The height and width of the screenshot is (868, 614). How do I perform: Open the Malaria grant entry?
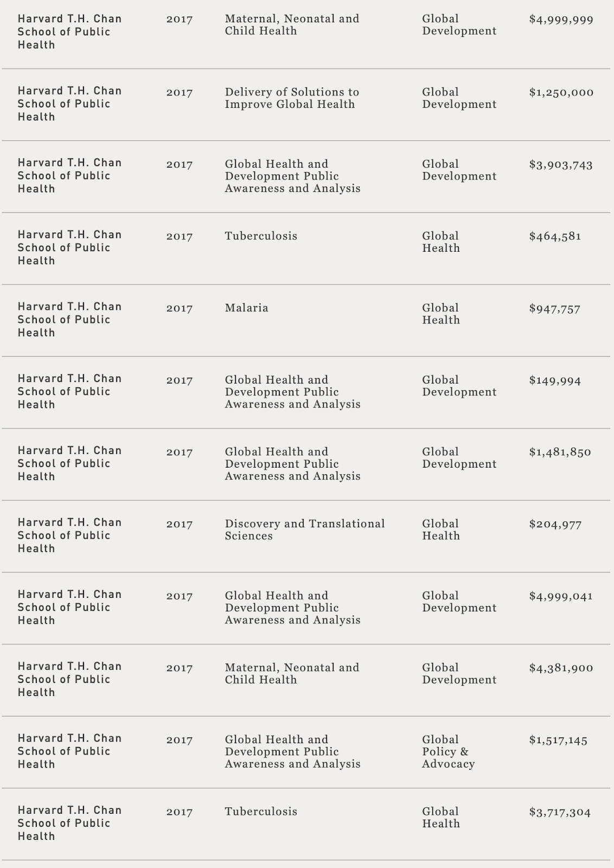(x=306, y=321)
